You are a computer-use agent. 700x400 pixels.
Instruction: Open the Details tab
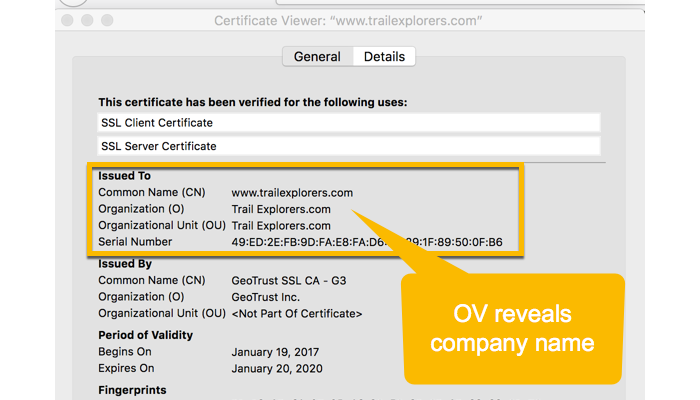coord(384,57)
